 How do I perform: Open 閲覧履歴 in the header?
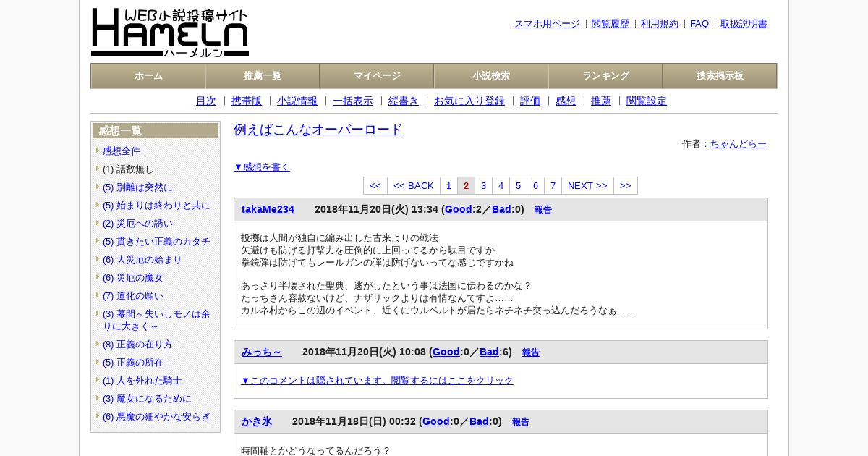(610, 24)
